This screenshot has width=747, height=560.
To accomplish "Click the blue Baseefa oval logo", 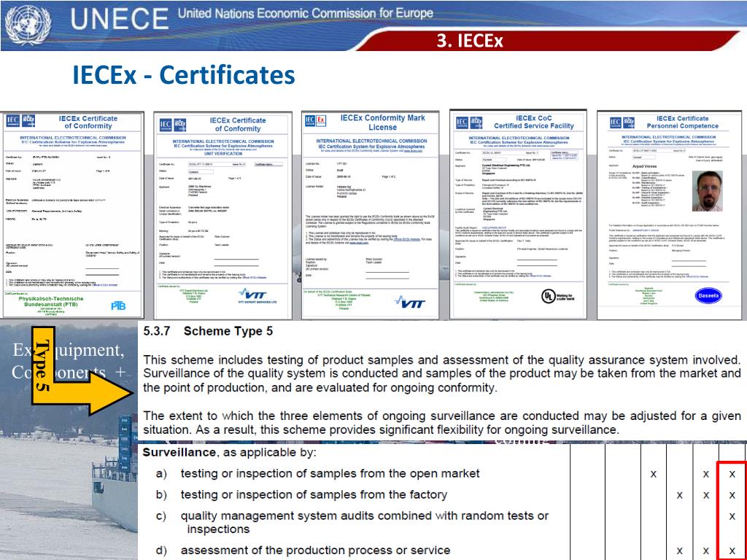I will pos(708,295).
